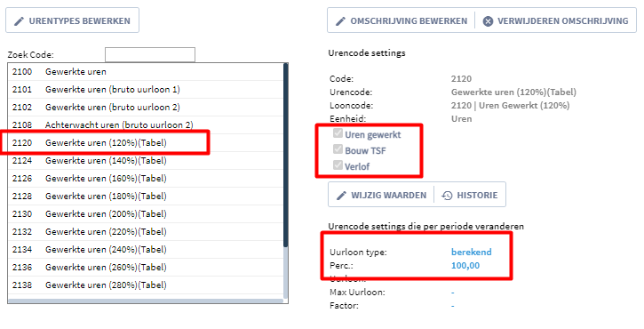
Task: Click the Perc. value 100,00
Action: pos(465,265)
